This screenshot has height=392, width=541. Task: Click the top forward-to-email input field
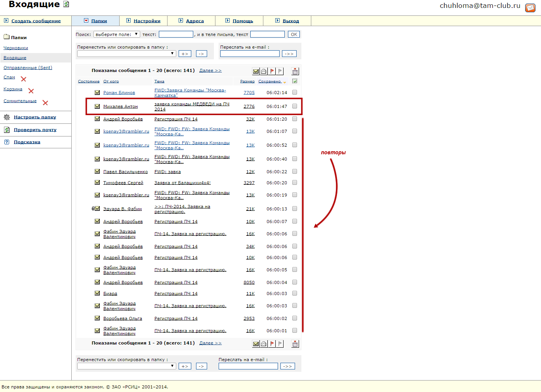click(250, 53)
